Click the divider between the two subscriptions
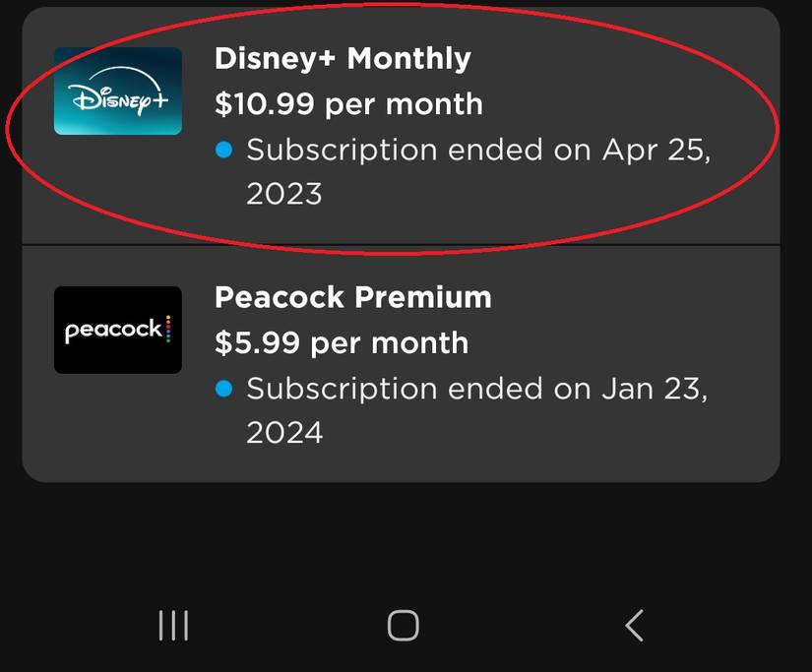This screenshot has height=672, width=812. click(401, 245)
